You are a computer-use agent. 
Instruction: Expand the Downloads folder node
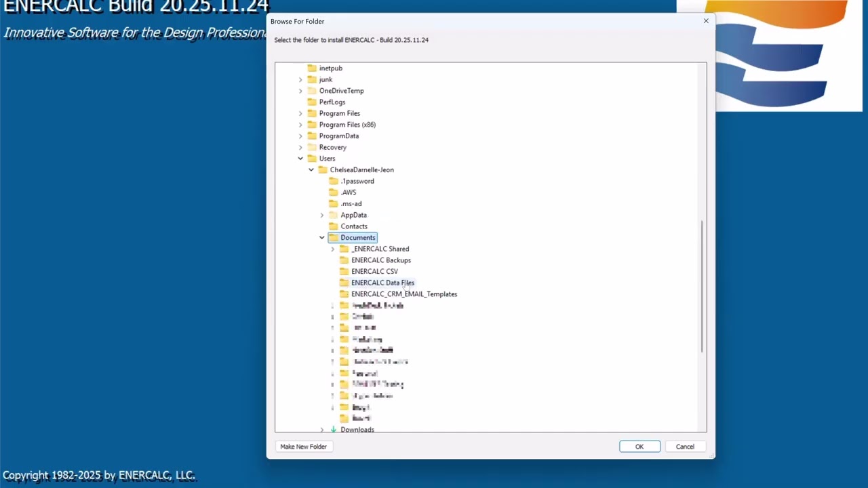coord(322,430)
